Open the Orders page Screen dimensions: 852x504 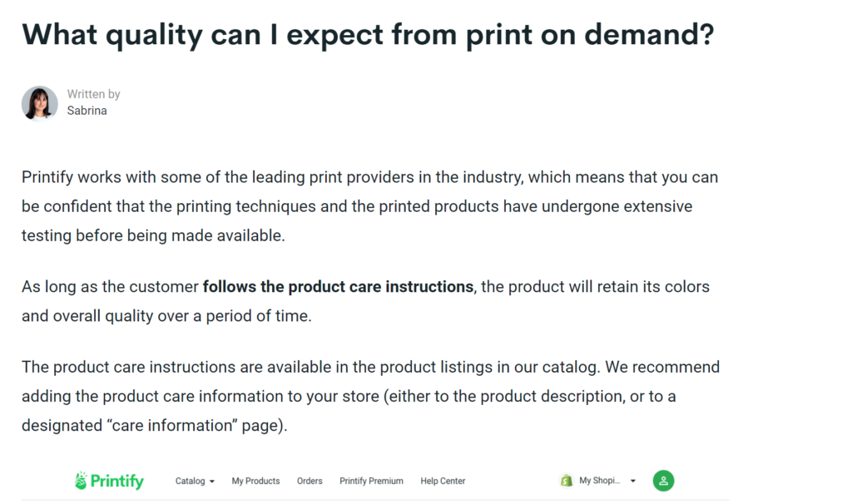[x=310, y=481]
